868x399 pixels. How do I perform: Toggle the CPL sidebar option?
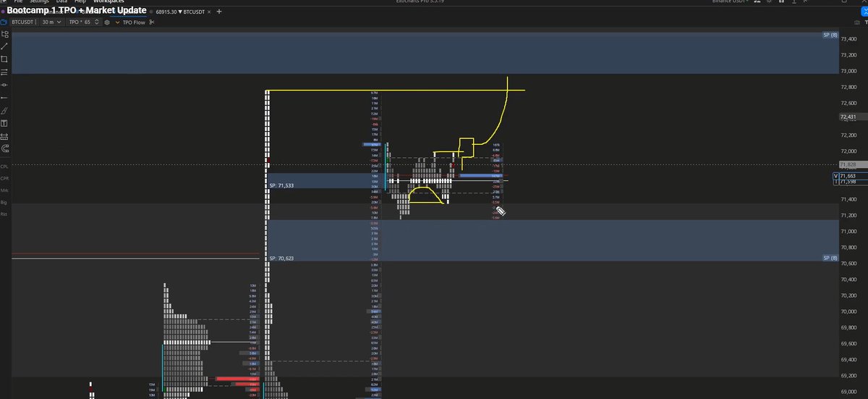coord(4,167)
